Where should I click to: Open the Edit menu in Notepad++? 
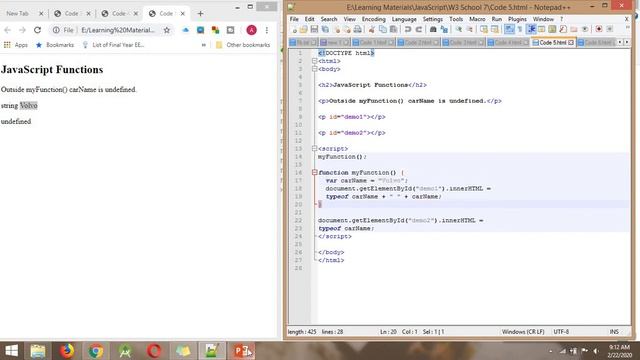(309, 19)
